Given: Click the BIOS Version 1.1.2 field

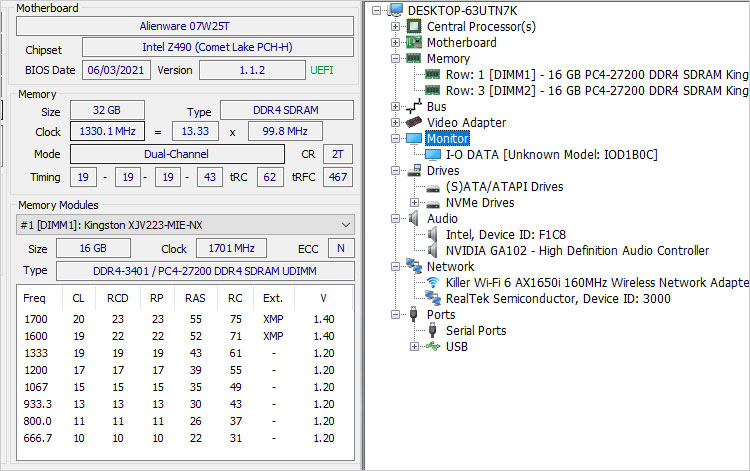Looking at the screenshot, I should click(252, 70).
